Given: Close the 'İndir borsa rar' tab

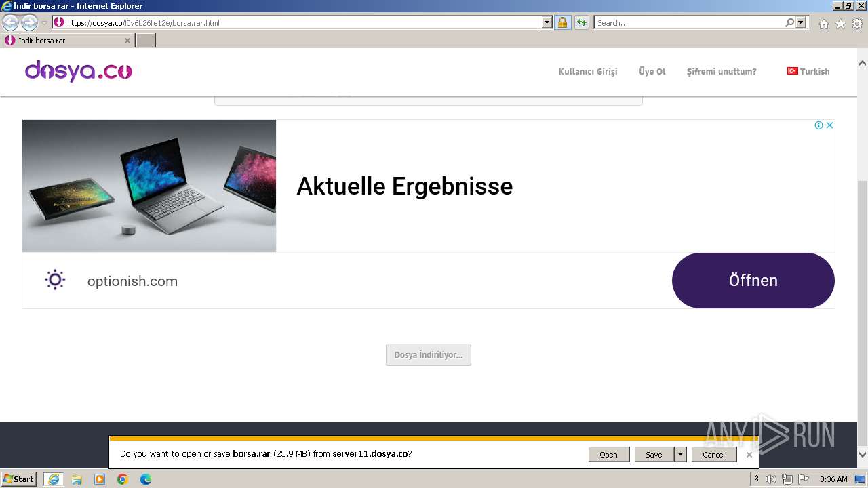Looking at the screenshot, I should tap(127, 41).
